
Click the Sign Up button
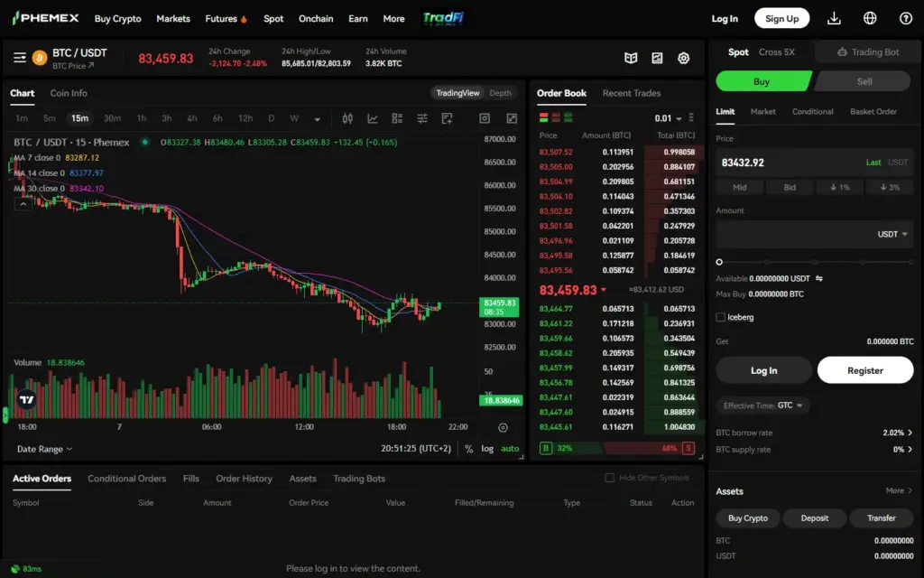pos(782,18)
